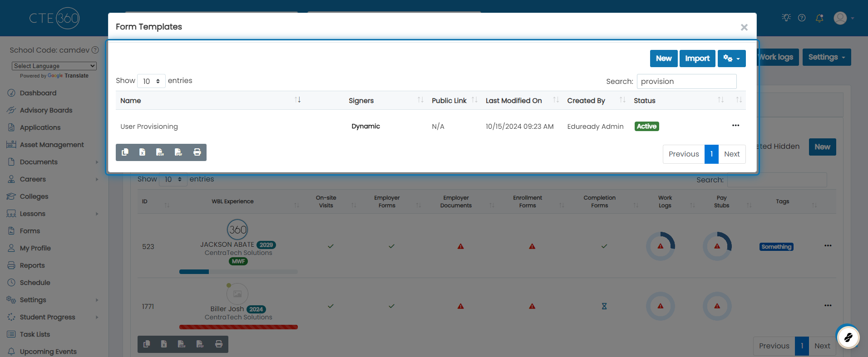
Task: Change Form Templates entries-per-page selector
Action: [x=151, y=81]
